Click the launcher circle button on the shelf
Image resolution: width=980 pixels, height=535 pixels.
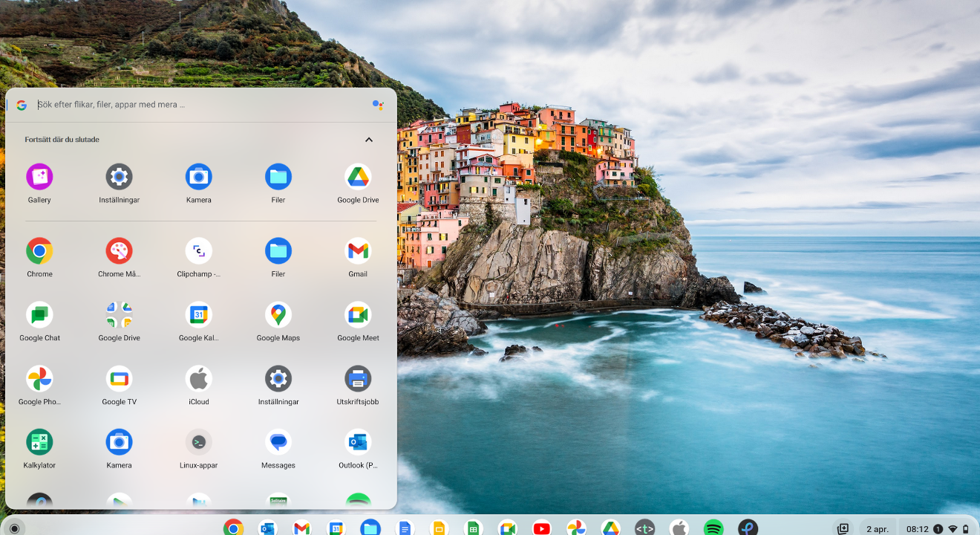coord(13,528)
